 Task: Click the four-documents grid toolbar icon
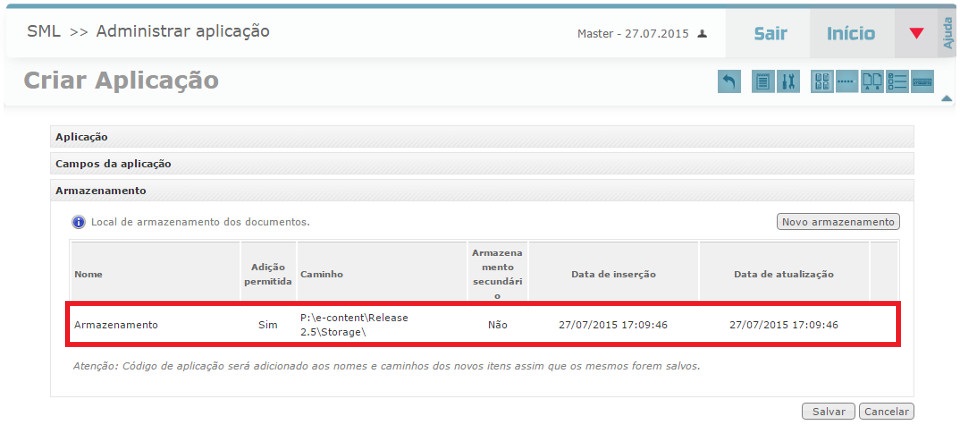click(822, 81)
